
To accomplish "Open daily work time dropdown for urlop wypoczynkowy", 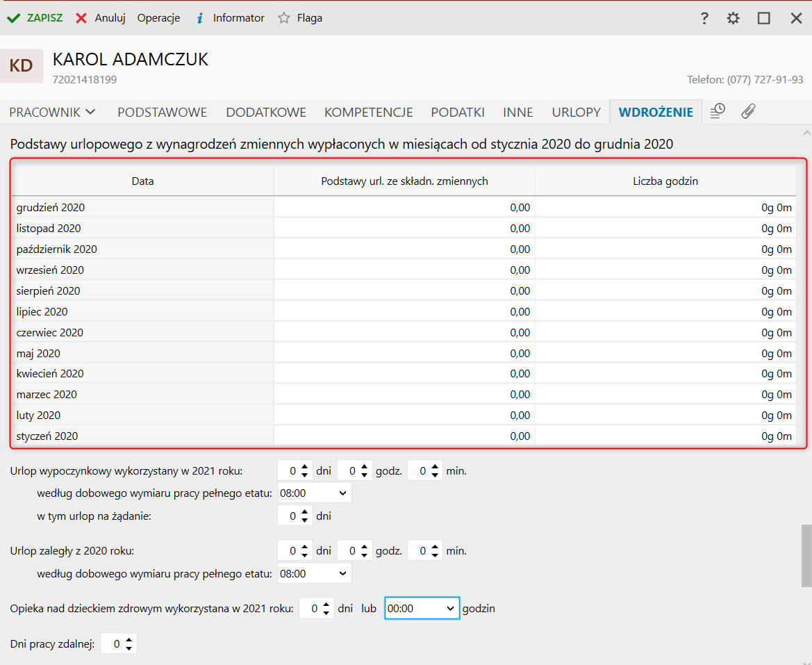I will click(314, 493).
